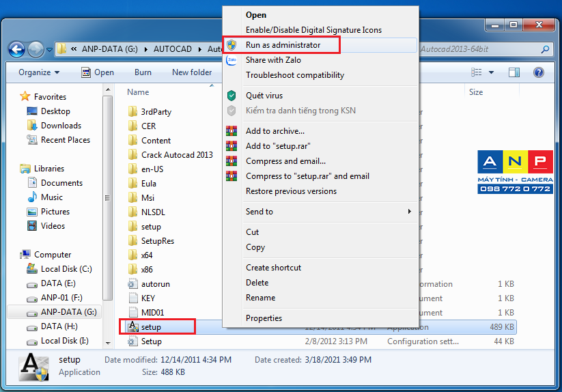
Task: Select the Crack Autocad 2013 folder
Action: [x=171, y=155]
